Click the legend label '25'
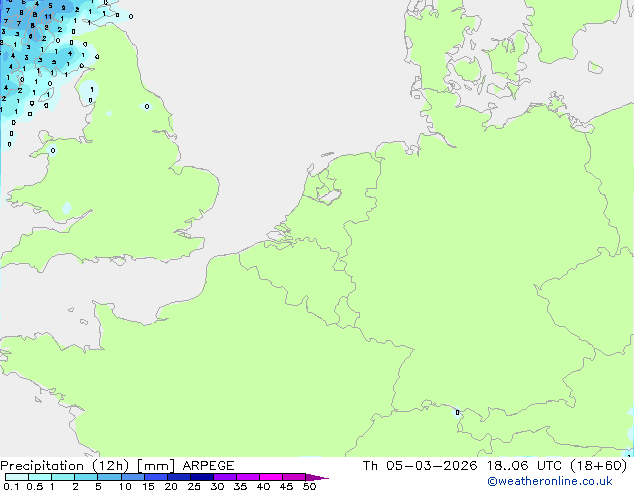 [x=194, y=486]
